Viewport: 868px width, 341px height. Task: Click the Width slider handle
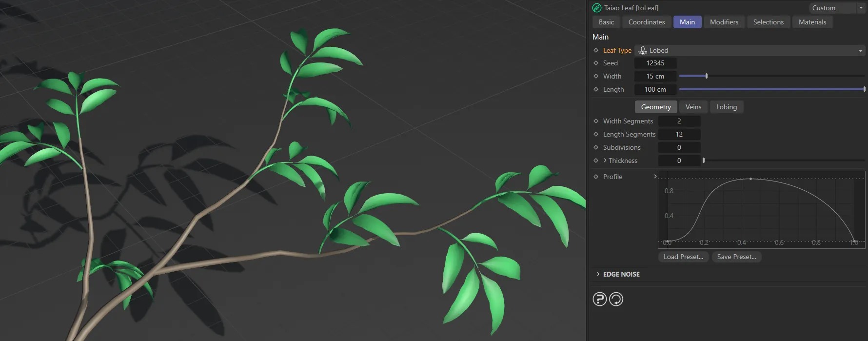pos(707,76)
